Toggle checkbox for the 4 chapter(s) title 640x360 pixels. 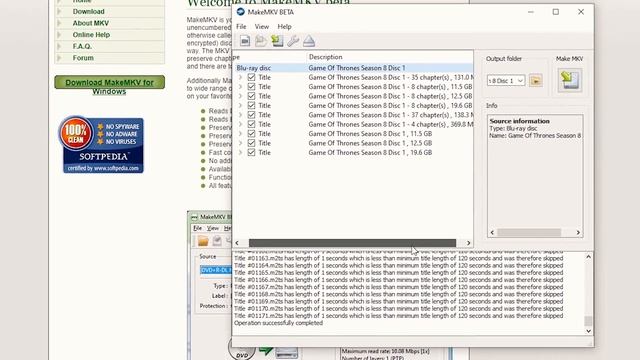click(x=251, y=124)
